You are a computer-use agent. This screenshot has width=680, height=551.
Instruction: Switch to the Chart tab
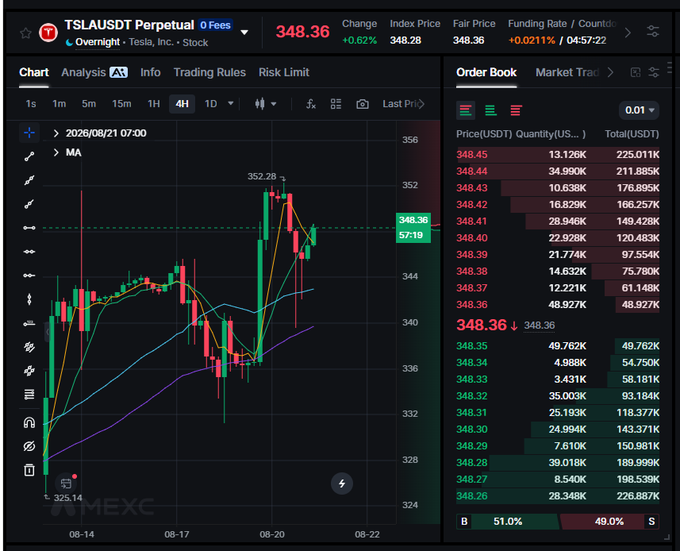pos(34,72)
